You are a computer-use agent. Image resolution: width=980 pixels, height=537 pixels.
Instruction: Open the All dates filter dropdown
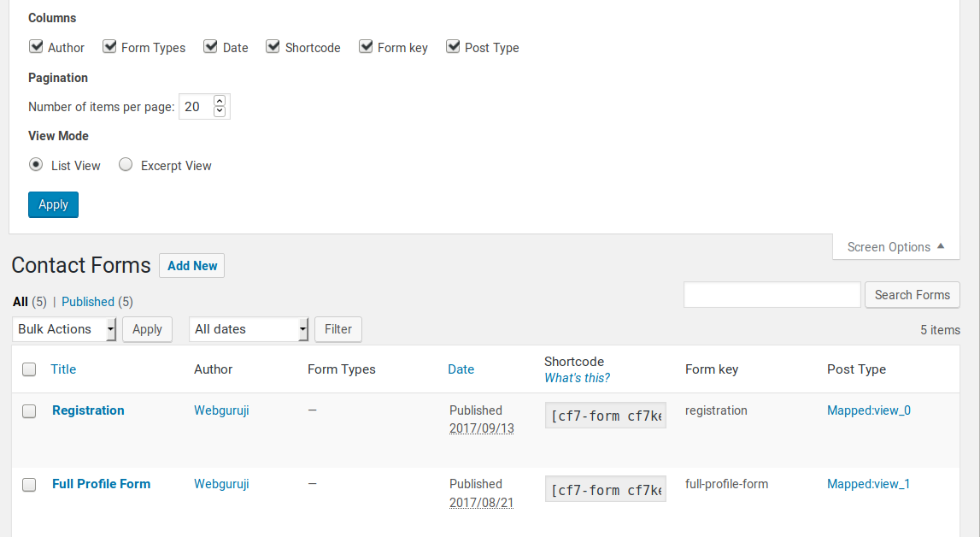coord(249,329)
